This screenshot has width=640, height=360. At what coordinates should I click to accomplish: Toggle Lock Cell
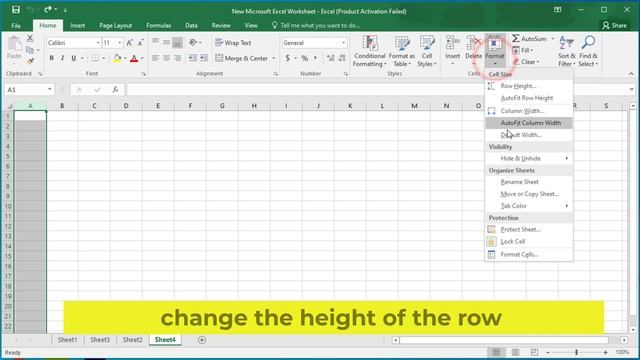pos(529,242)
